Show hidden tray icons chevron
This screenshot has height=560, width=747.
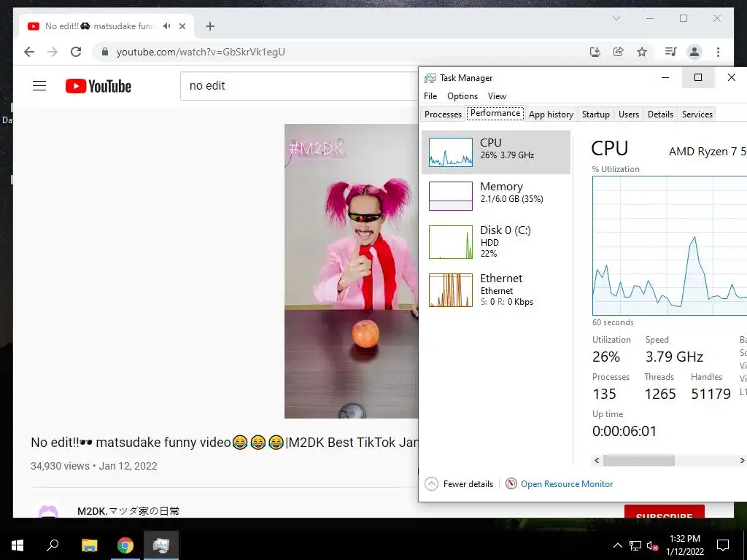(x=617, y=545)
